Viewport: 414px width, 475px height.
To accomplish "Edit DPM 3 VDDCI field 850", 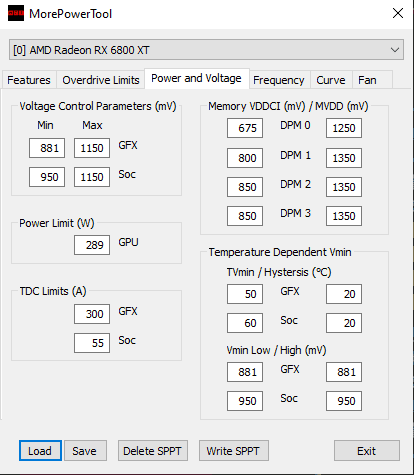I will 245,216.
